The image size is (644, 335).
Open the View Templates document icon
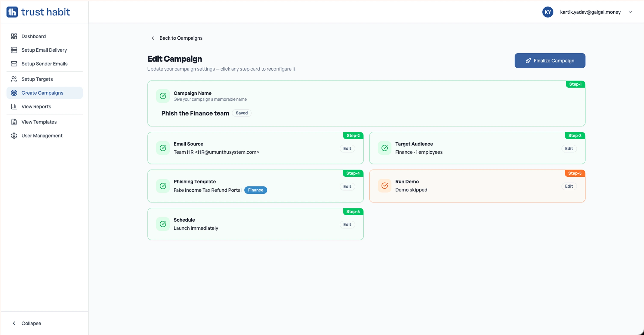14,122
